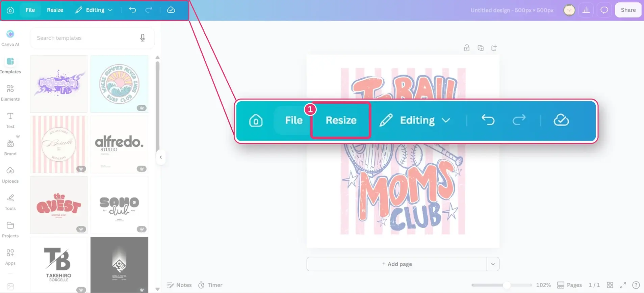Add a new page using the icon above the canvas
The width and height of the screenshot is (644, 293).
494,48
